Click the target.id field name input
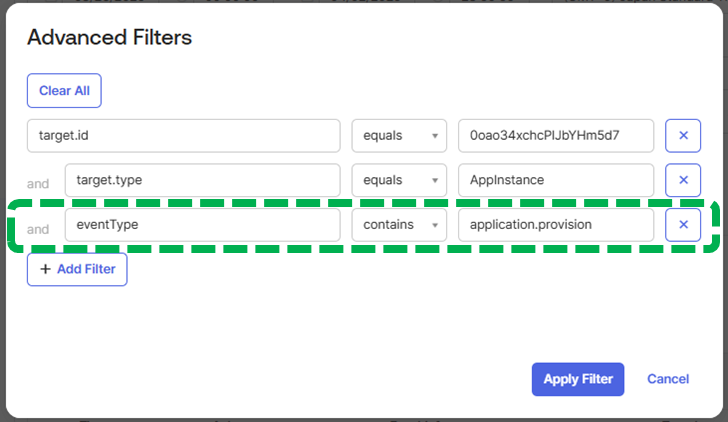This screenshot has width=728, height=422. pyautogui.click(x=184, y=136)
